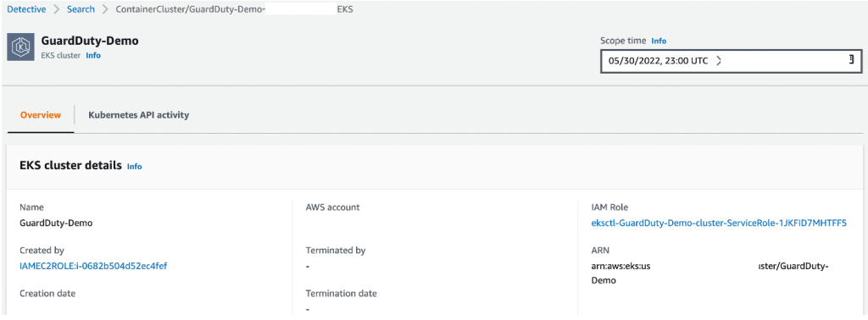Open the Detective breadcrumb link
Image resolution: width=868 pixels, height=320 pixels.
click(x=26, y=9)
